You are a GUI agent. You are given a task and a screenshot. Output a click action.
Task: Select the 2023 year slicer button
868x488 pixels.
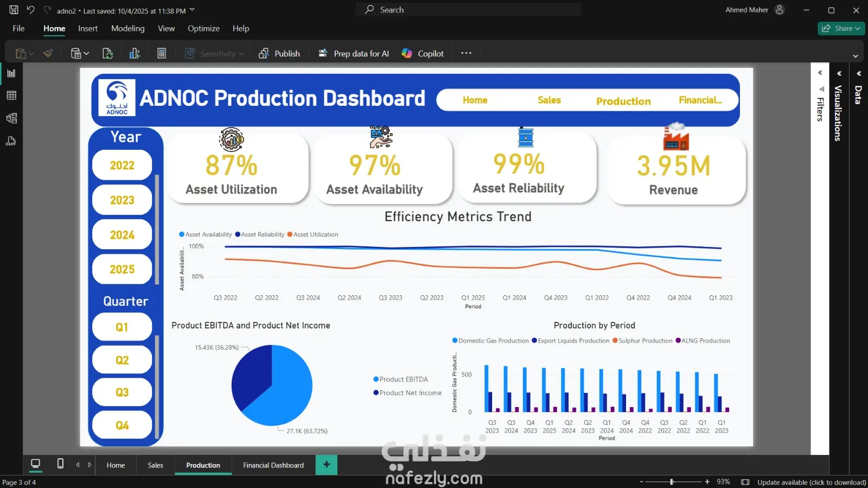[122, 200]
